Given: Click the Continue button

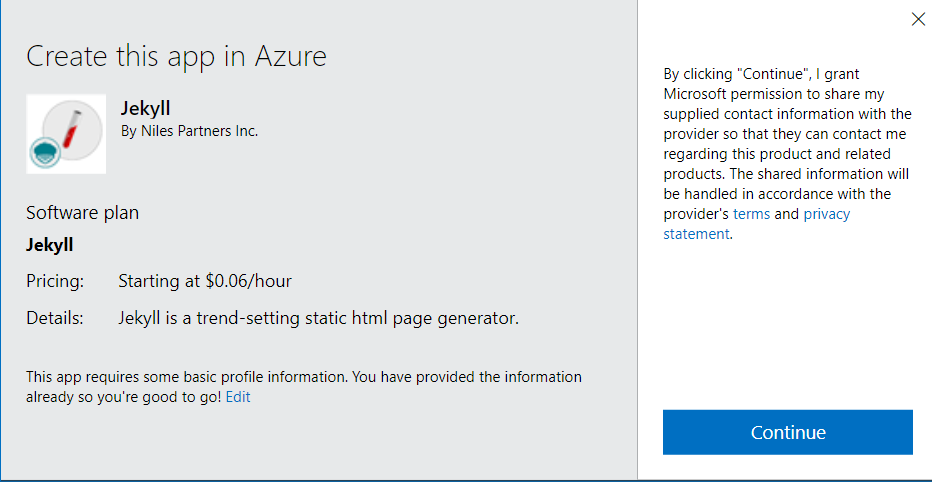Looking at the screenshot, I should [x=788, y=432].
